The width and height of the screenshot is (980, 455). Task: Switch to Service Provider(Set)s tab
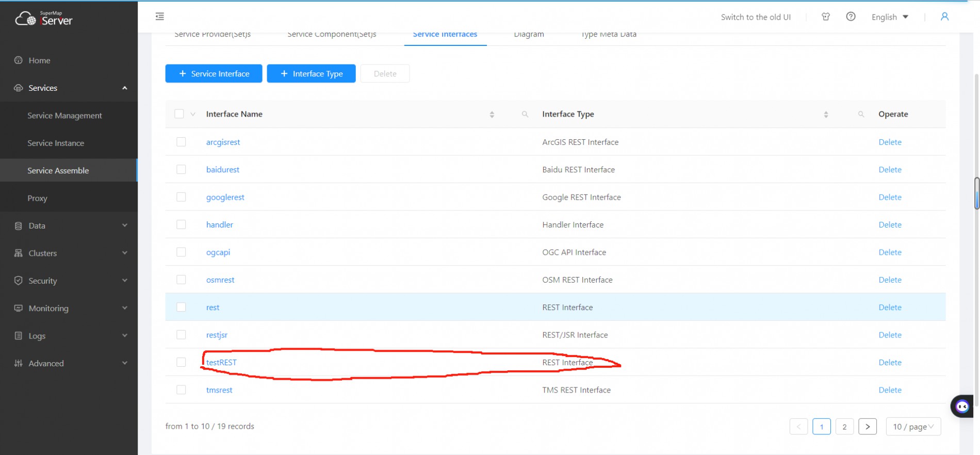pyautogui.click(x=213, y=35)
